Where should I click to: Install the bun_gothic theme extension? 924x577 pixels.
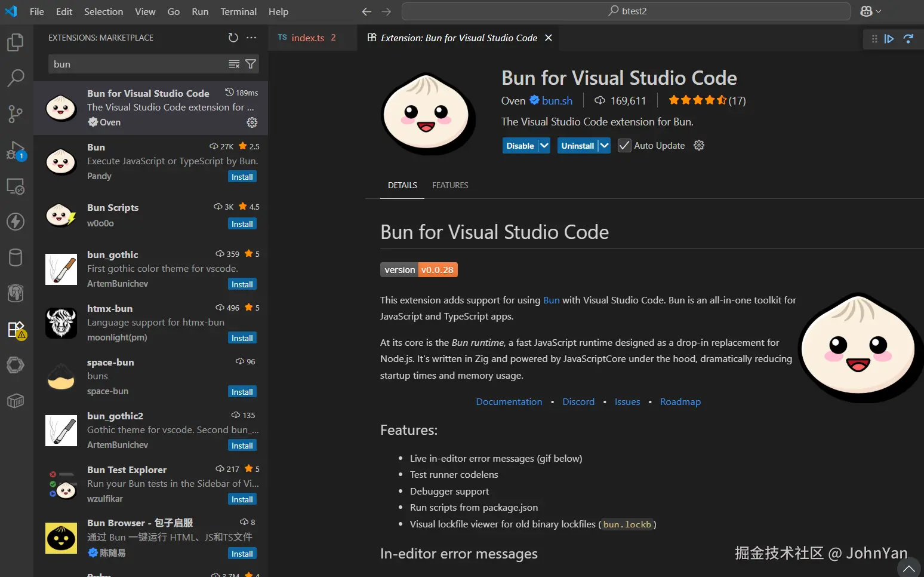242,284
